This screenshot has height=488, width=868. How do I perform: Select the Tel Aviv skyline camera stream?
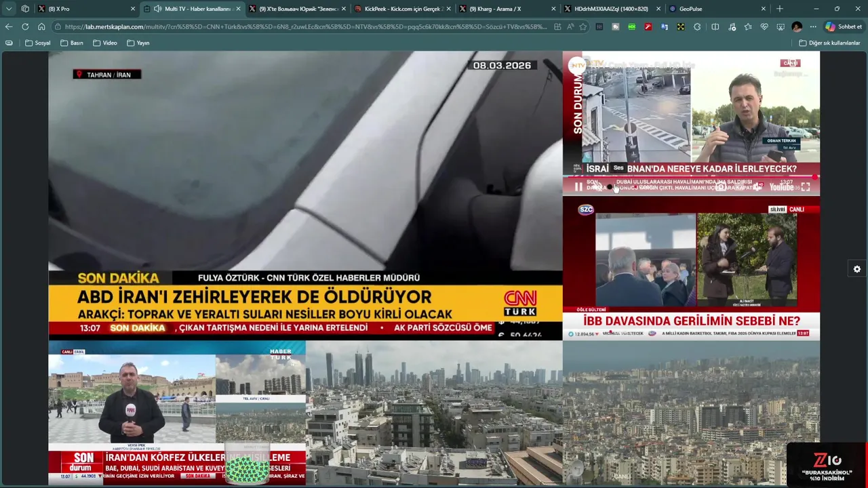[434, 412]
